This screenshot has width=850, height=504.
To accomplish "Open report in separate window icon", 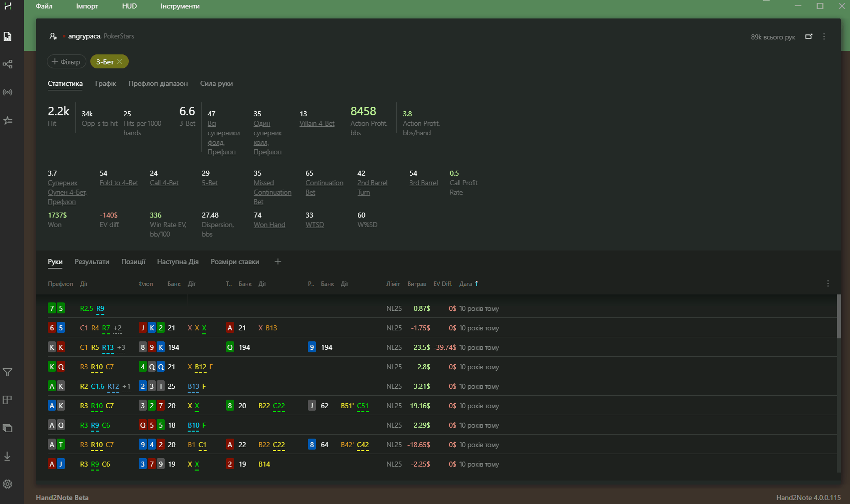I will tap(809, 36).
